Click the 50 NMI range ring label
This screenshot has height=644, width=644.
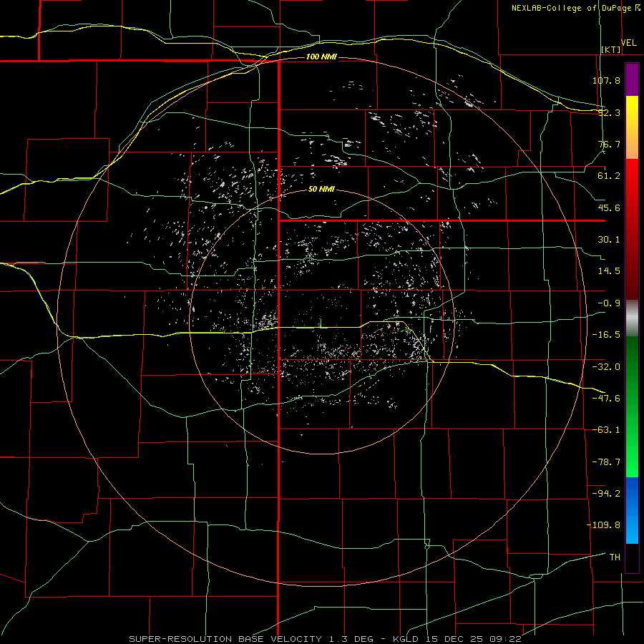[x=321, y=190]
